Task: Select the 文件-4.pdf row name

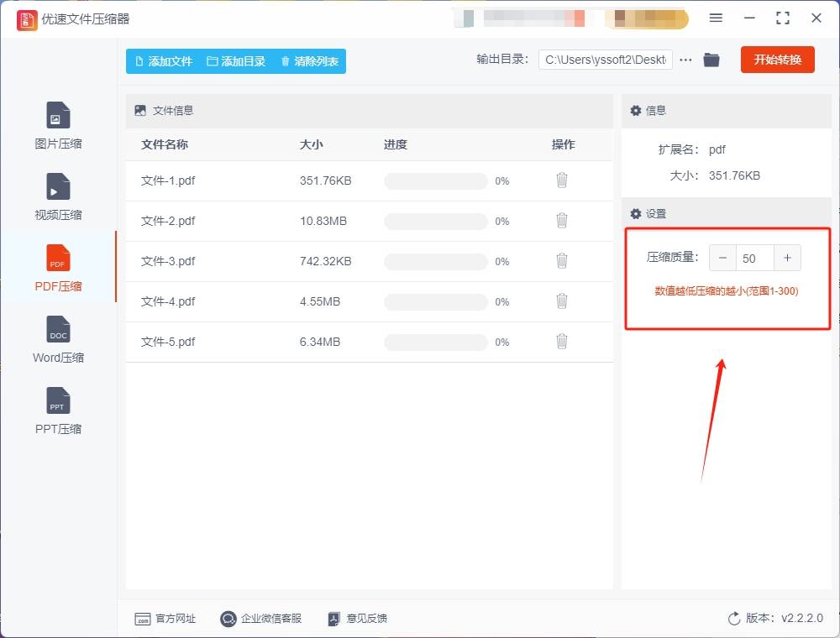Action: [168, 301]
